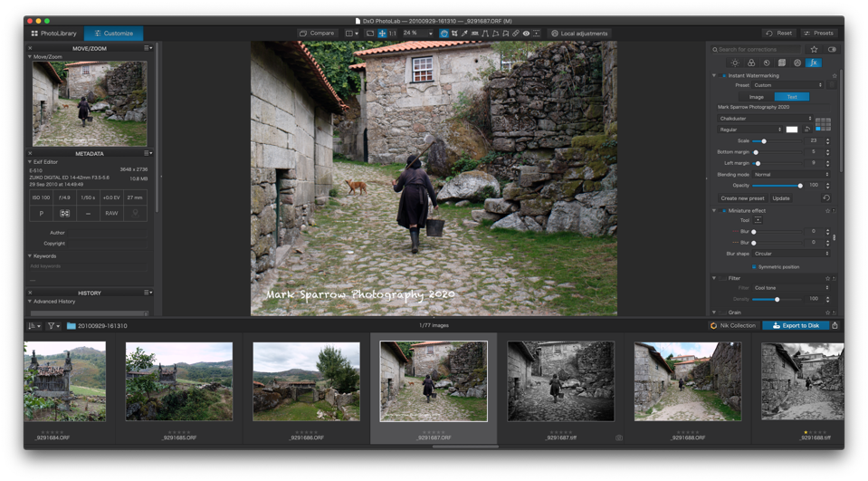Switch to the PhotoLibrary tab

pos(53,34)
